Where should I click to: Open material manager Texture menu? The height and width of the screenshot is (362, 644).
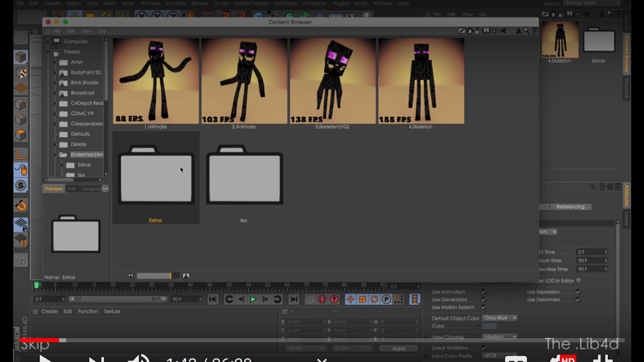[x=112, y=311]
